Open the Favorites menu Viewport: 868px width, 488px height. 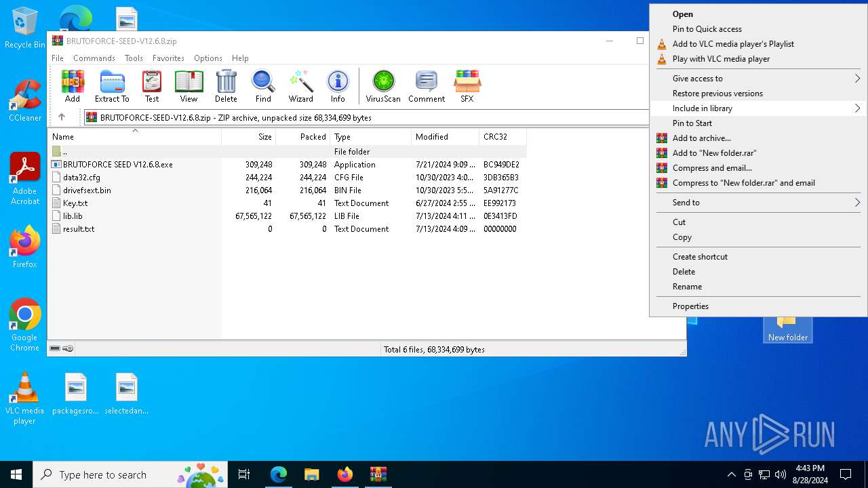168,58
